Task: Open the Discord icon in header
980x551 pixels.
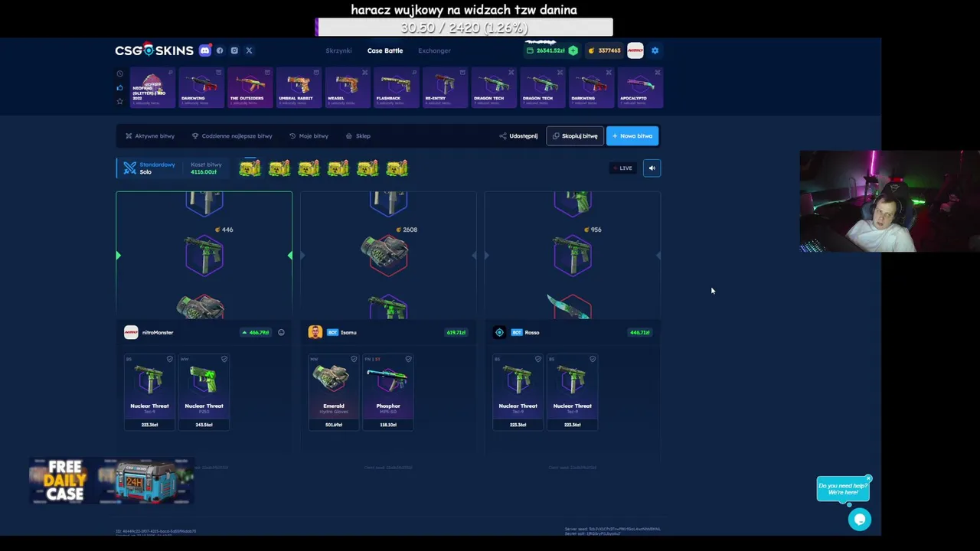Action: click(204, 51)
